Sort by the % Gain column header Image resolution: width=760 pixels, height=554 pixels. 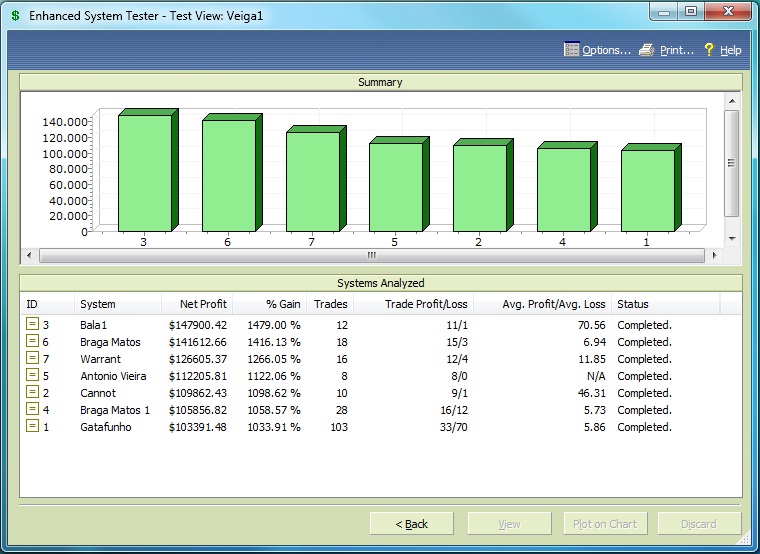(269, 304)
